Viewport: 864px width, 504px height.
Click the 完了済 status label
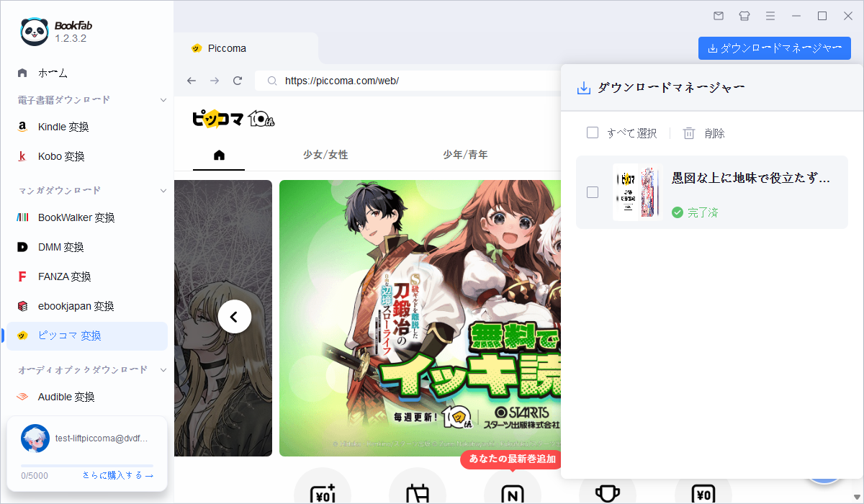[703, 212]
